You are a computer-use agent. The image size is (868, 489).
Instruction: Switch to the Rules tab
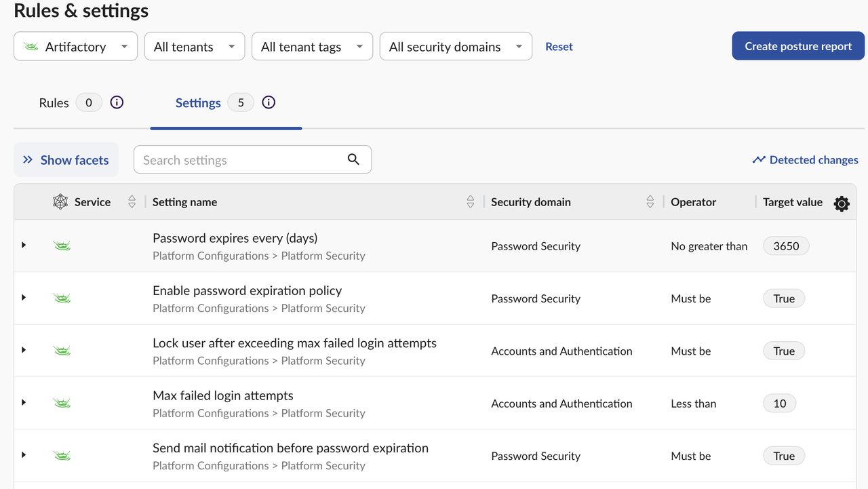point(54,103)
